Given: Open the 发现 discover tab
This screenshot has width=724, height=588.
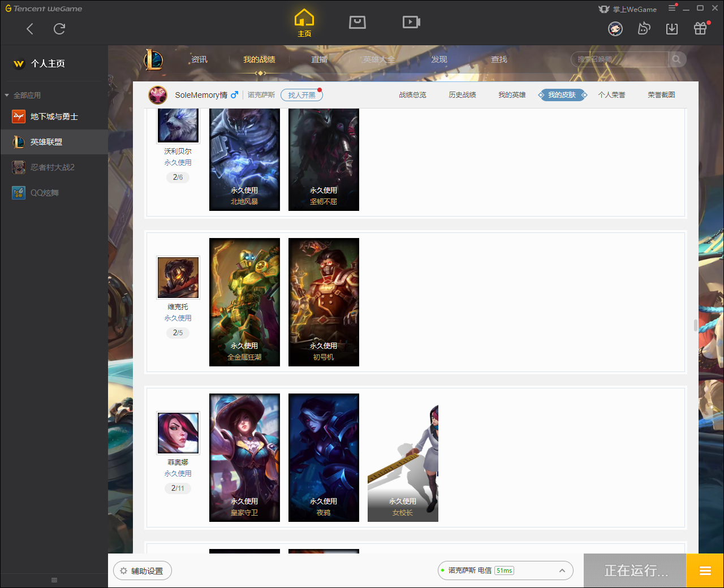Looking at the screenshot, I should pyautogui.click(x=439, y=59).
